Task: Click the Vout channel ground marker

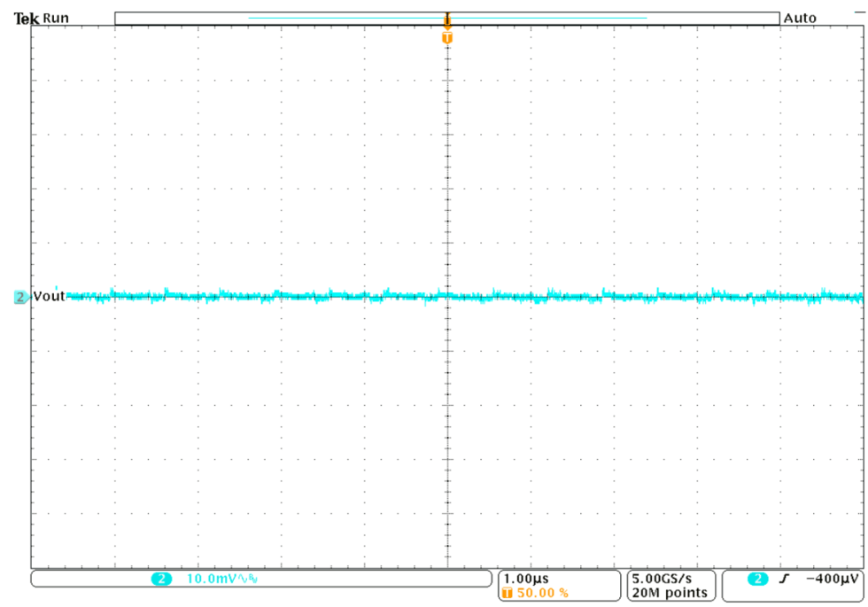Action: pos(19,298)
